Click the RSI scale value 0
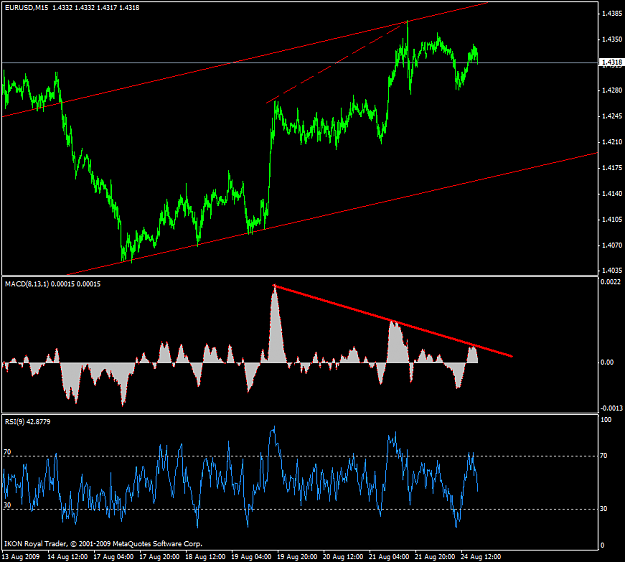The height and width of the screenshot is (562, 625). click(x=602, y=546)
